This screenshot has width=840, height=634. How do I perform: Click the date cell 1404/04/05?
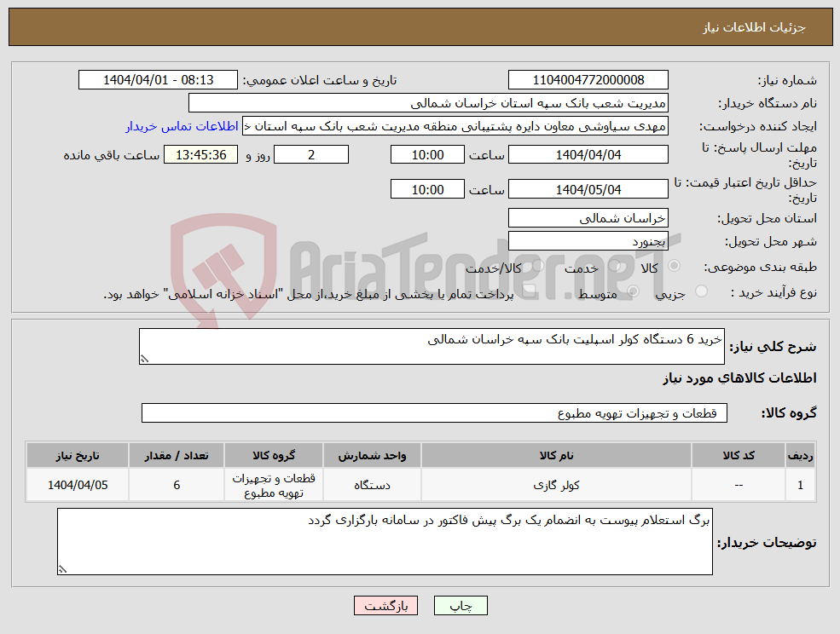tap(78, 485)
